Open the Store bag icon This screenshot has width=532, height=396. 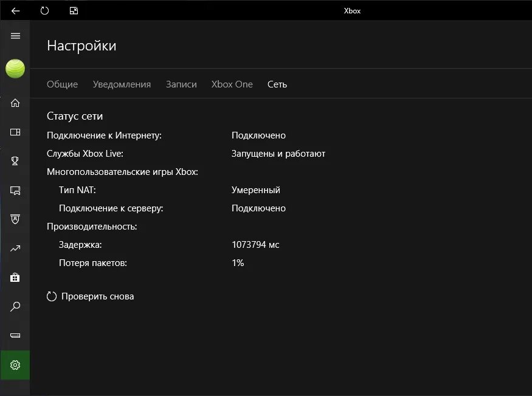pos(15,278)
